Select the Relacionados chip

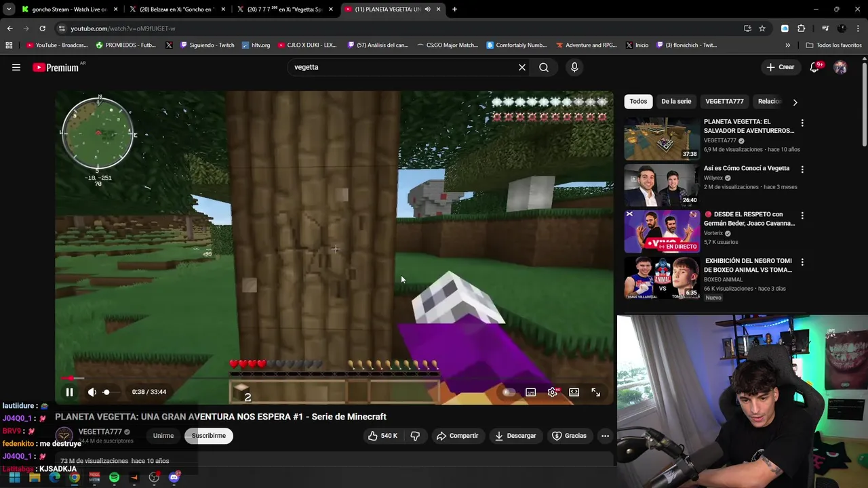(x=770, y=101)
